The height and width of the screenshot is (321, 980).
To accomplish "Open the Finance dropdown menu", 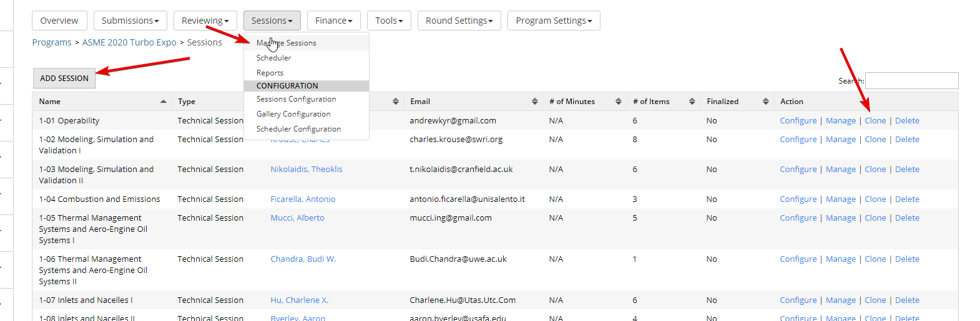I will 333,21.
